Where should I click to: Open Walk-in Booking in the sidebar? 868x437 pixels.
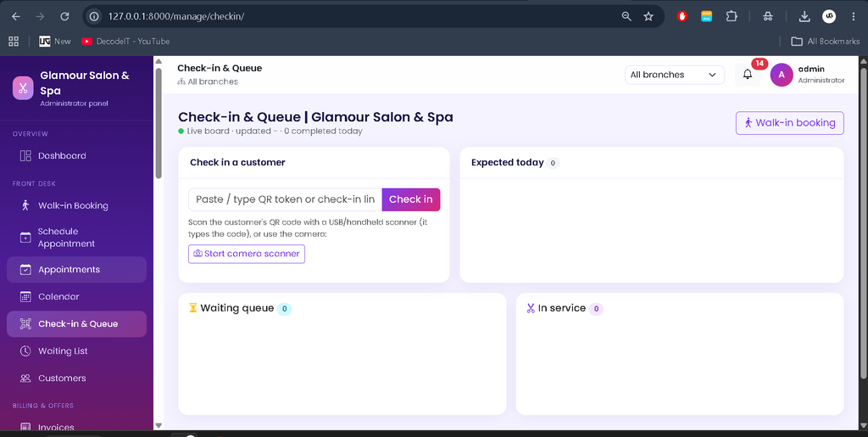(76, 205)
